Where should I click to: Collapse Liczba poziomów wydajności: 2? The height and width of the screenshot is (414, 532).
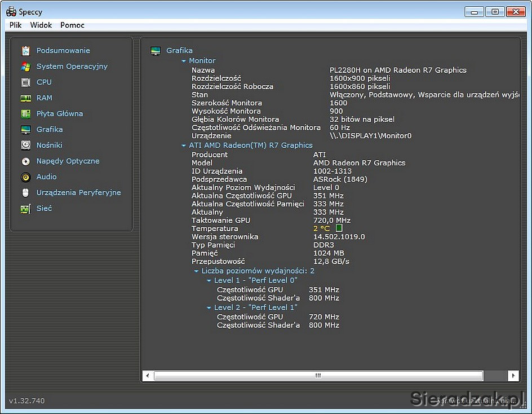pyautogui.click(x=196, y=271)
